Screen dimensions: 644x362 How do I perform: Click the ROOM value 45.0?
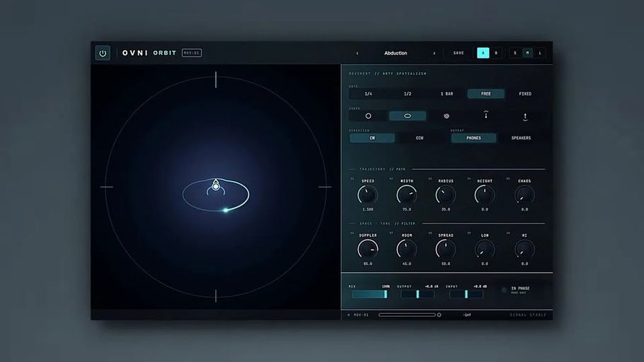point(407,264)
